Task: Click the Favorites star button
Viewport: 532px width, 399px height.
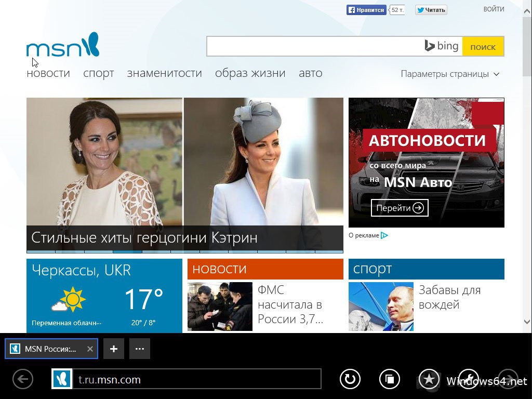Action: point(429,379)
